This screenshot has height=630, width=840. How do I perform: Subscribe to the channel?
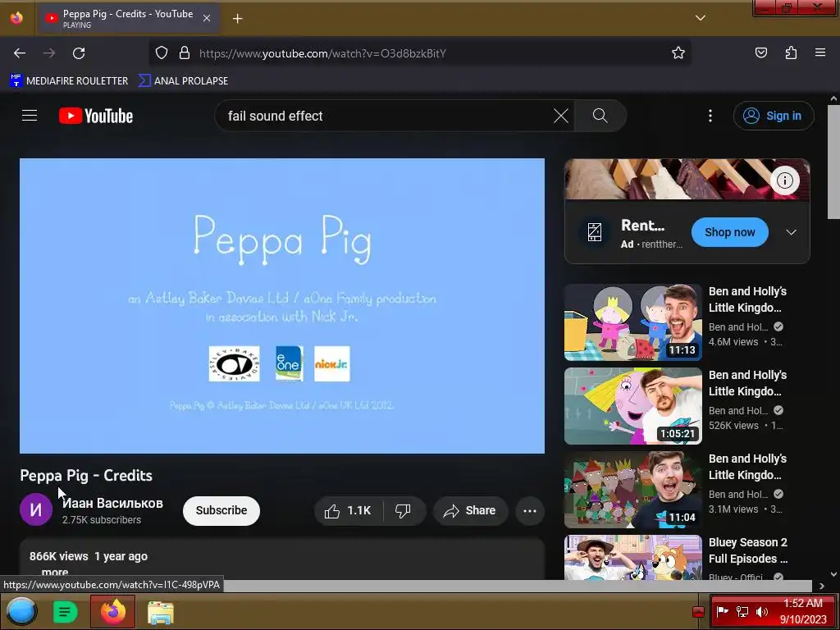(221, 510)
